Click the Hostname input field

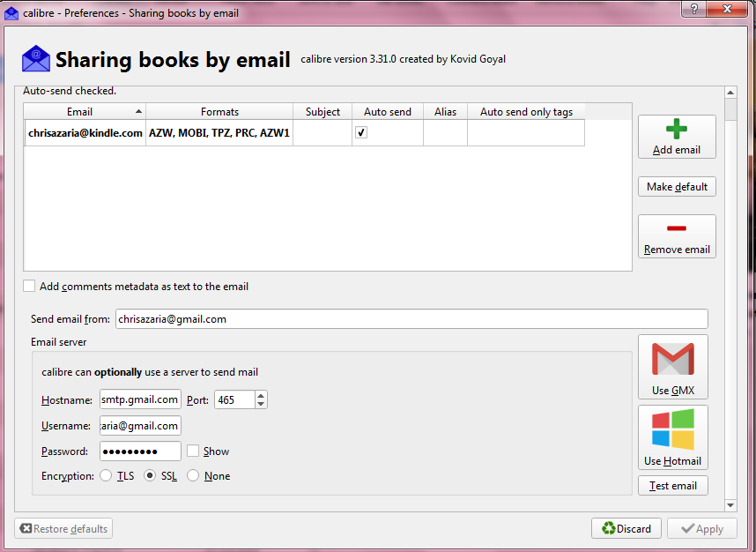pyautogui.click(x=140, y=399)
